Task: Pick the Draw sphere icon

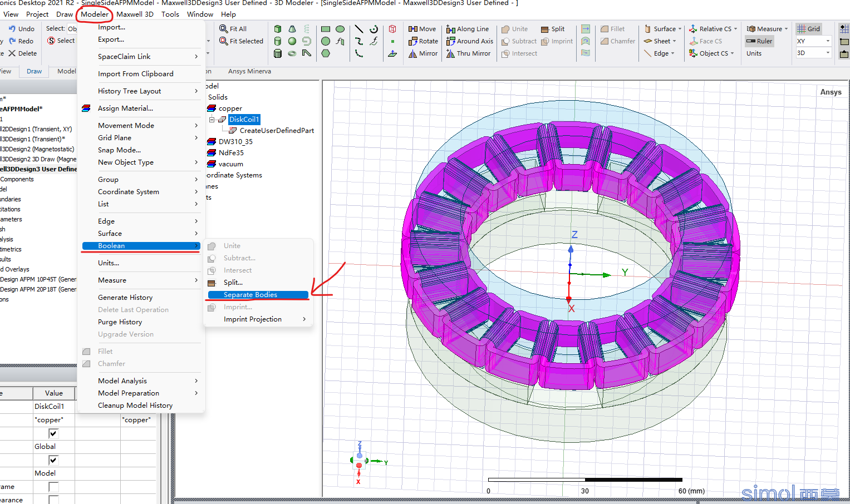Action: (292, 41)
